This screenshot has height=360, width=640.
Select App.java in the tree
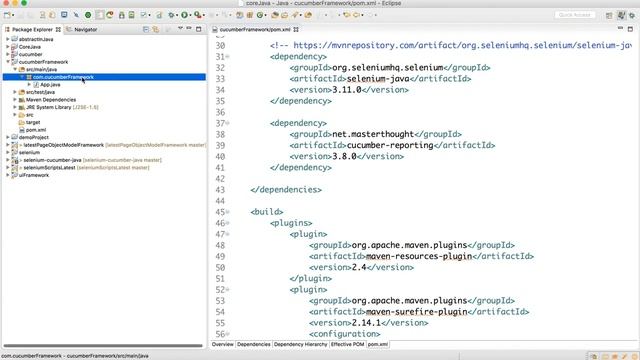pos(50,84)
